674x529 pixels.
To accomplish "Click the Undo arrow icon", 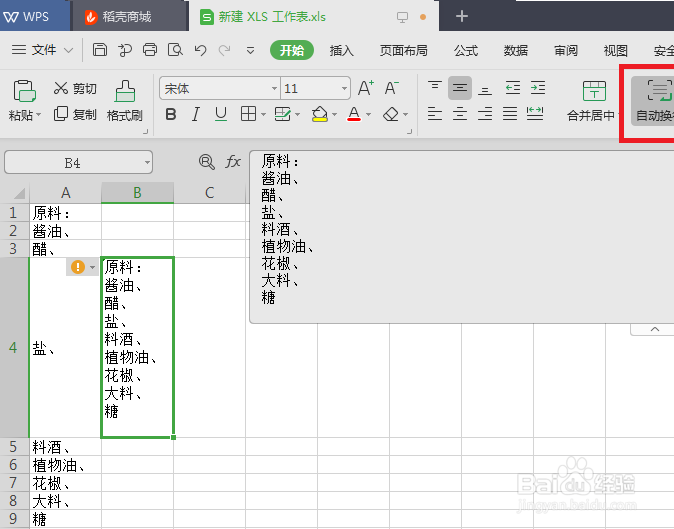I will (200, 50).
